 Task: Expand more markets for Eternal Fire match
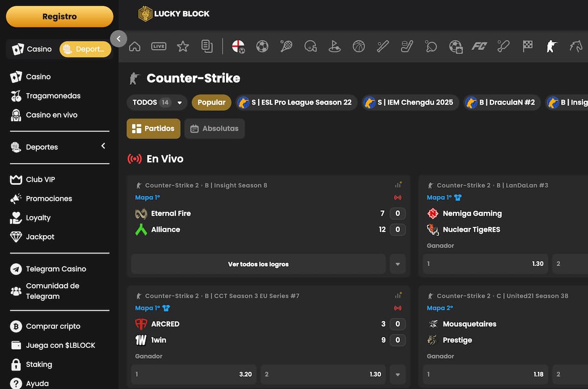pos(398,264)
